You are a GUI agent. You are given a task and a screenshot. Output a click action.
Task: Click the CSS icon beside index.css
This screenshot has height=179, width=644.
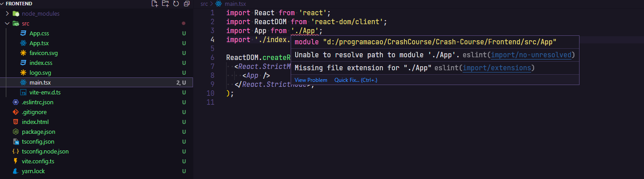tap(23, 63)
